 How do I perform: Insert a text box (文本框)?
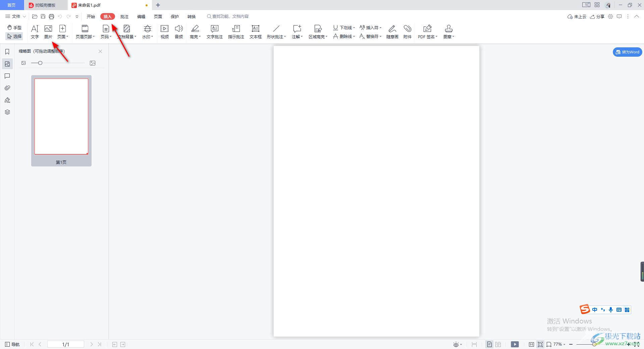[256, 32]
